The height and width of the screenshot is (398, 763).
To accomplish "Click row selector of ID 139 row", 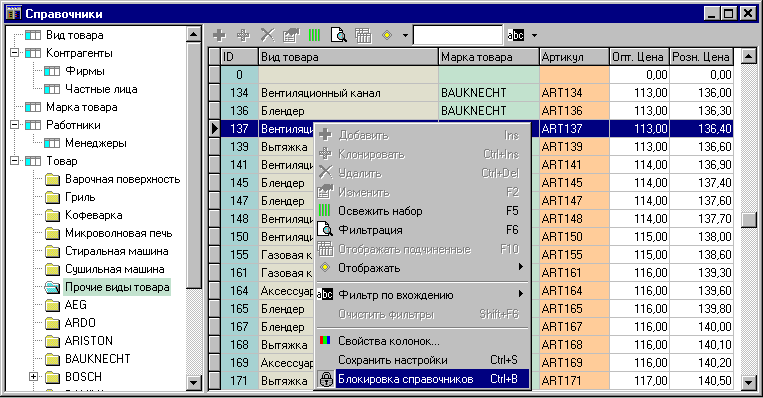I will click(x=215, y=146).
